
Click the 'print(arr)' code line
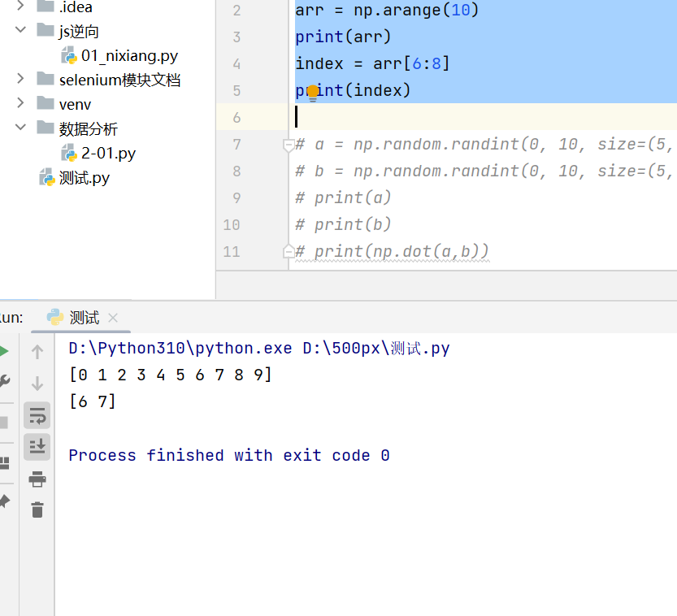click(343, 37)
